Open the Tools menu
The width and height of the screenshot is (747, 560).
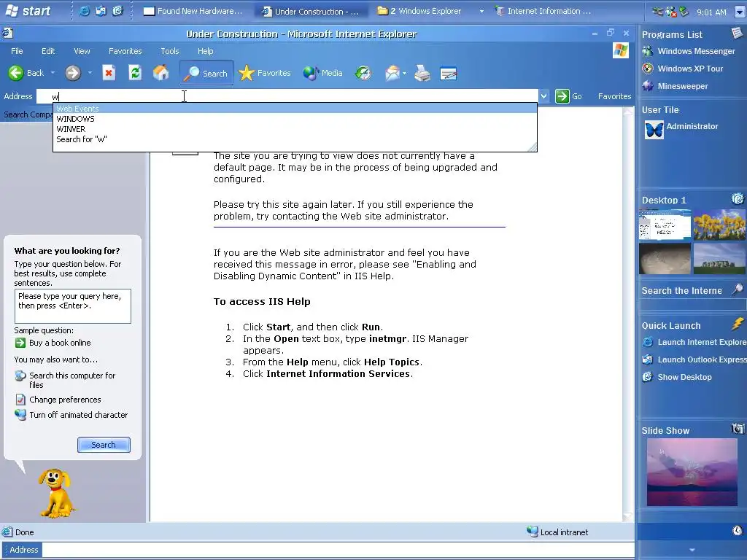169,51
